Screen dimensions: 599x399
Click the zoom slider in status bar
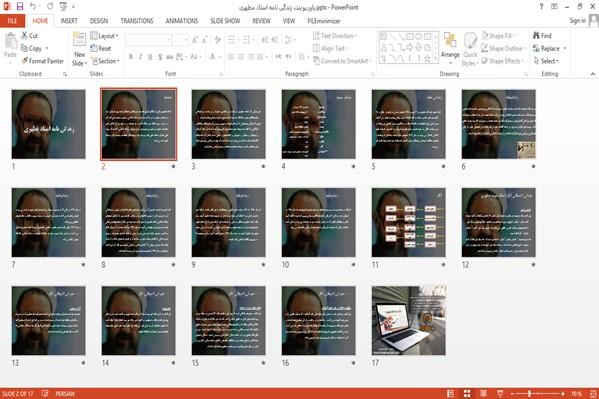coord(538,393)
